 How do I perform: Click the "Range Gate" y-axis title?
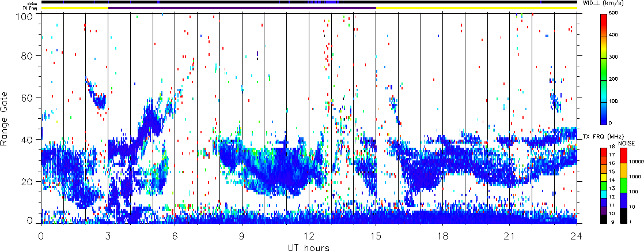5,119
